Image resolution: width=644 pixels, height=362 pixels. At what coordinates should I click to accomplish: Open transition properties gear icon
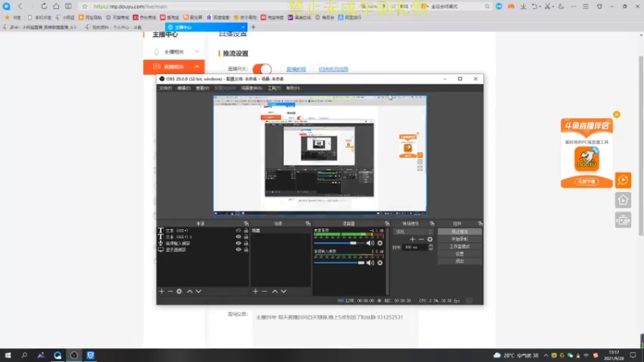[430, 239]
